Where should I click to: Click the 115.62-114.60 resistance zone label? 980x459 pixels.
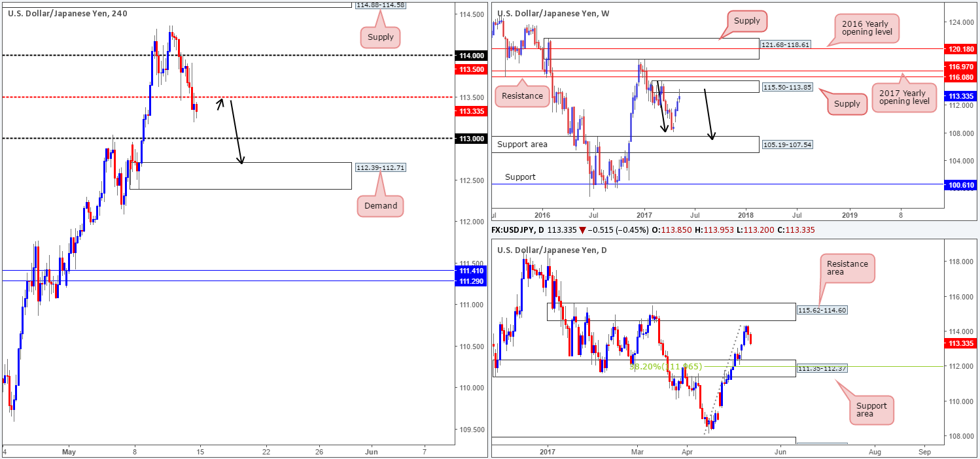coord(822,310)
